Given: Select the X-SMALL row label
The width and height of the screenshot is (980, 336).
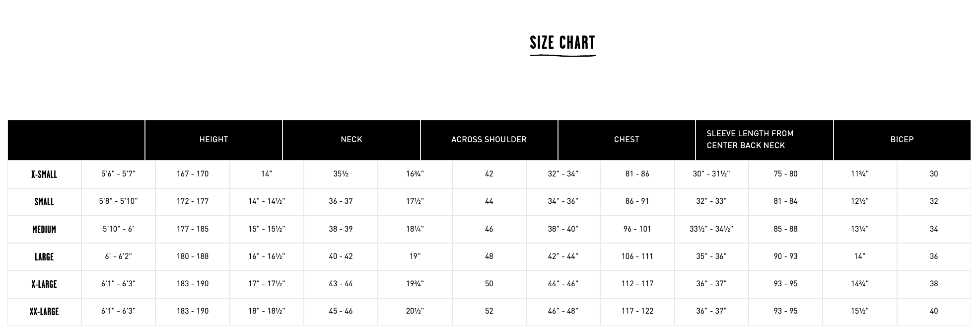Looking at the screenshot, I should [x=44, y=174].
